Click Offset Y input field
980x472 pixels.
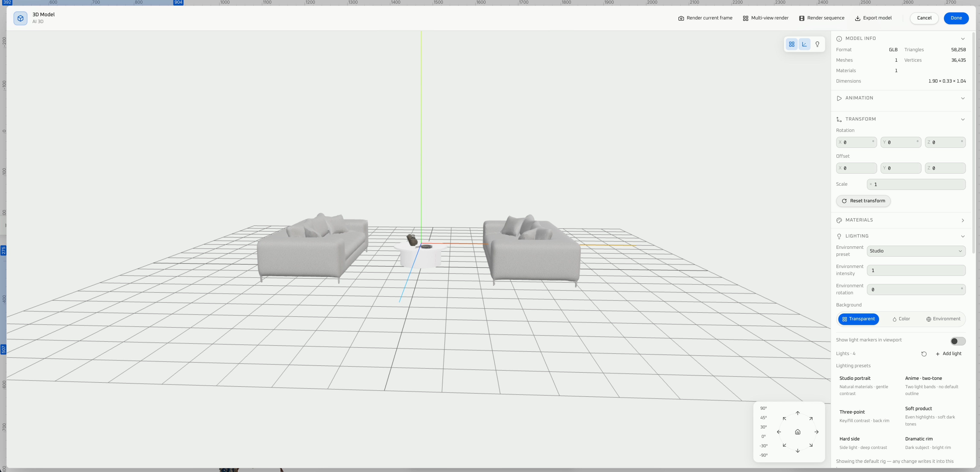[x=900, y=168]
